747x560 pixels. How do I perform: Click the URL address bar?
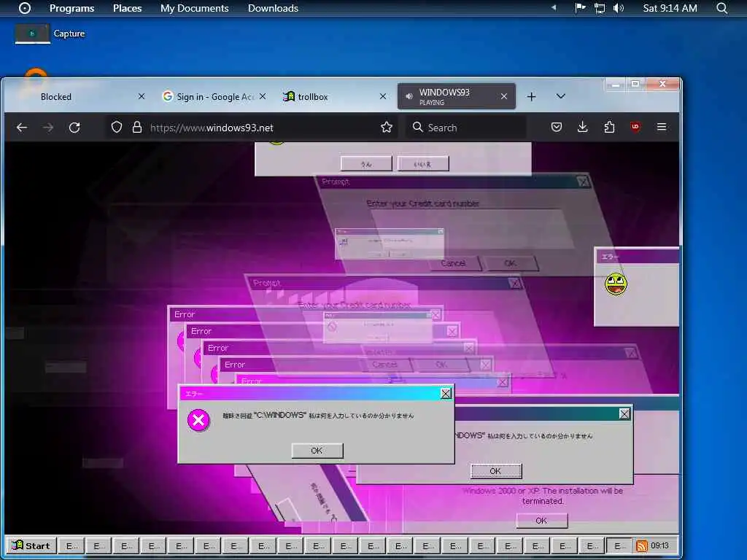(x=252, y=128)
